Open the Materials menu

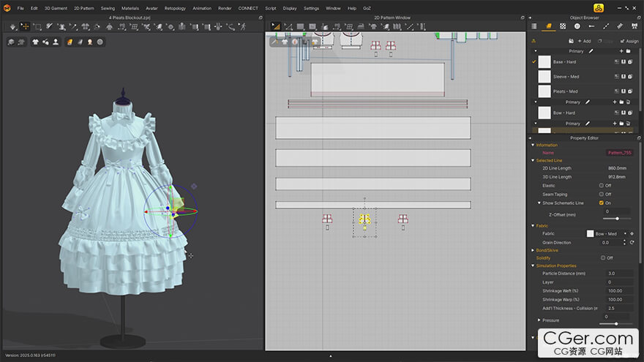[x=130, y=8]
